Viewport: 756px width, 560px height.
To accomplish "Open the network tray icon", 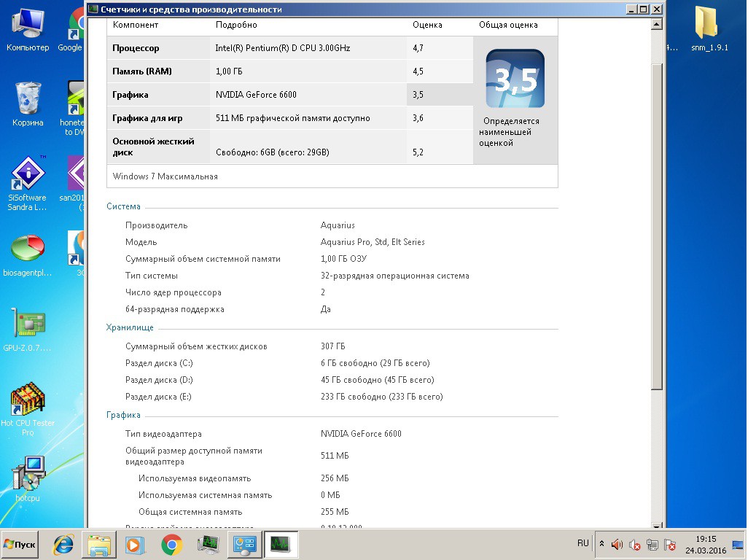I will point(652,545).
